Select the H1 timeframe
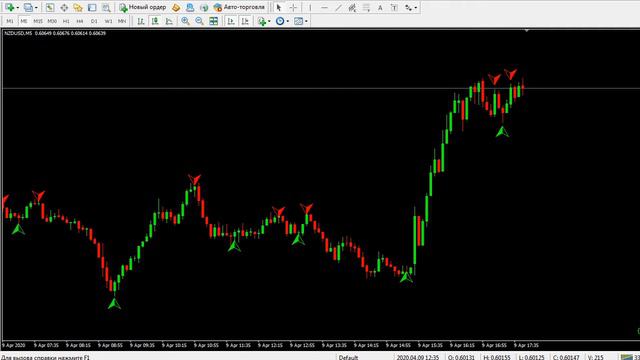The height and width of the screenshot is (360, 640). tap(66, 21)
